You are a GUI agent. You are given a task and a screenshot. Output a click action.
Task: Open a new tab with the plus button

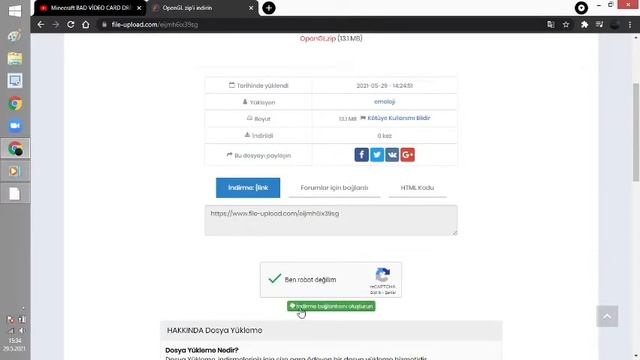tap(269, 8)
